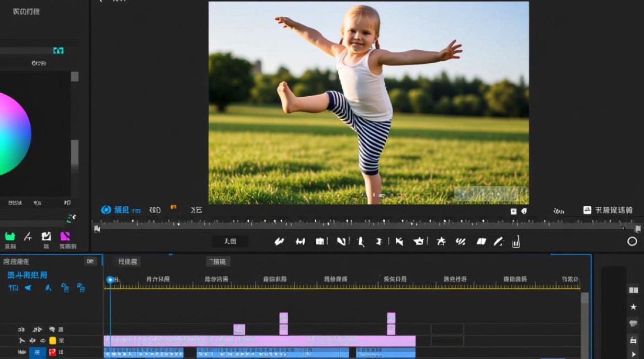Click the outlined star icon left of the solid star
Image resolution: width=644 pixels, height=359 pixels.
point(419,241)
